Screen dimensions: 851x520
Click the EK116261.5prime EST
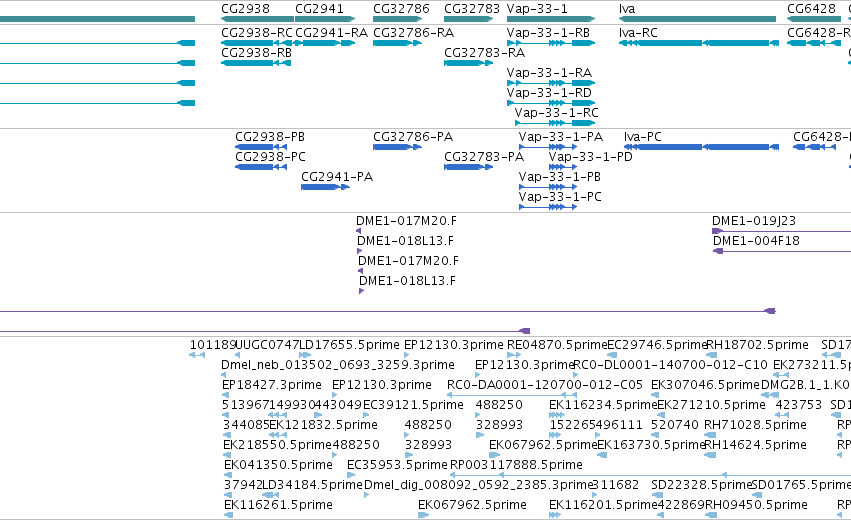pos(228,516)
